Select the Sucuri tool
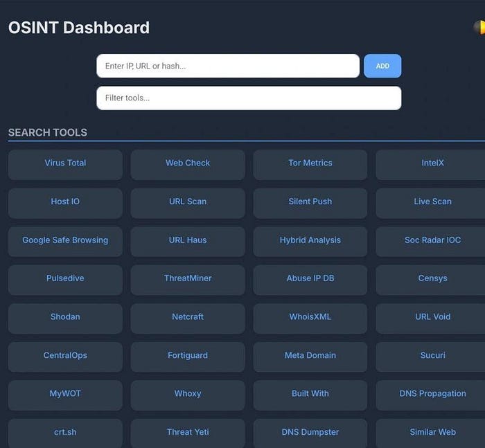The height and width of the screenshot is (448, 485). click(430, 357)
